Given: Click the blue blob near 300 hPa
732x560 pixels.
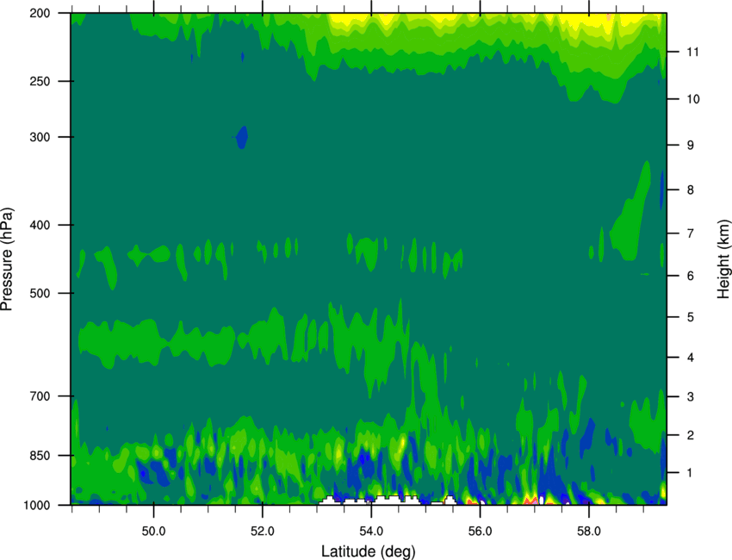Looking at the screenshot, I should coord(241,137).
